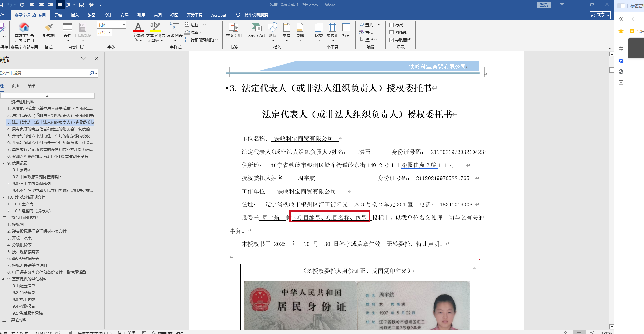
Task: Open the 比较 compare tool
Action: coord(319,32)
